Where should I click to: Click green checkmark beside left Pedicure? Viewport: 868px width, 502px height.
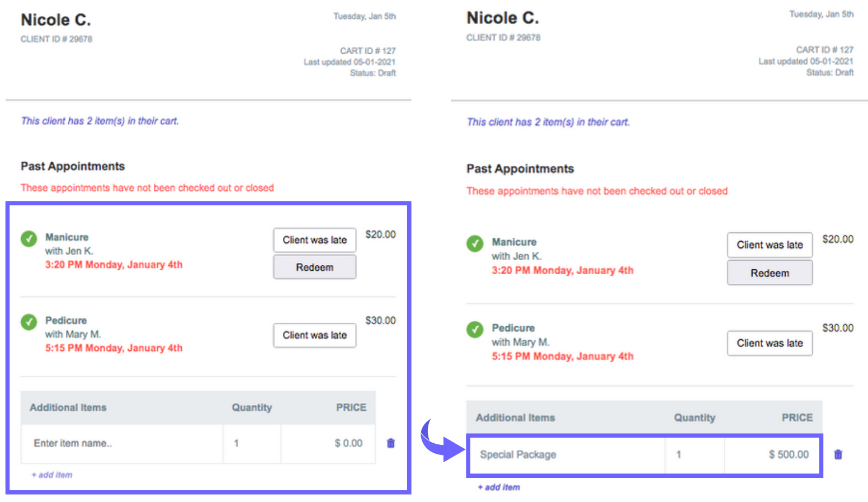tap(29, 322)
